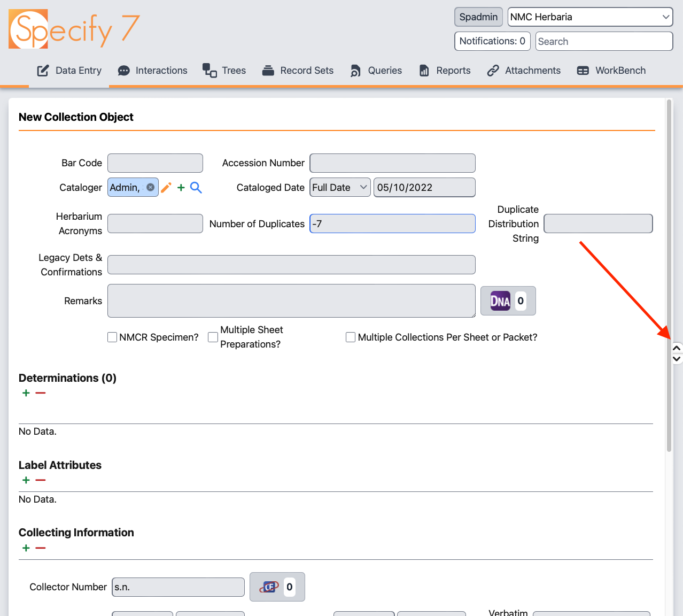The height and width of the screenshot is (616, 683).
Task: Toggle Multiple Collections Per Sheet or Packet
Action: [351, 337]
